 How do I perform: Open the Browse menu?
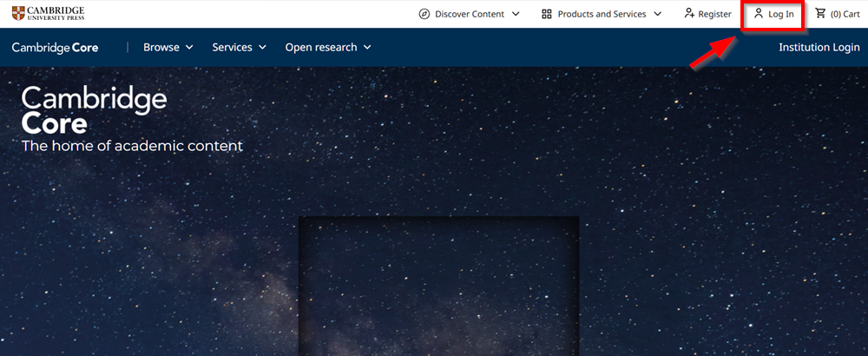tap(168, 48)
